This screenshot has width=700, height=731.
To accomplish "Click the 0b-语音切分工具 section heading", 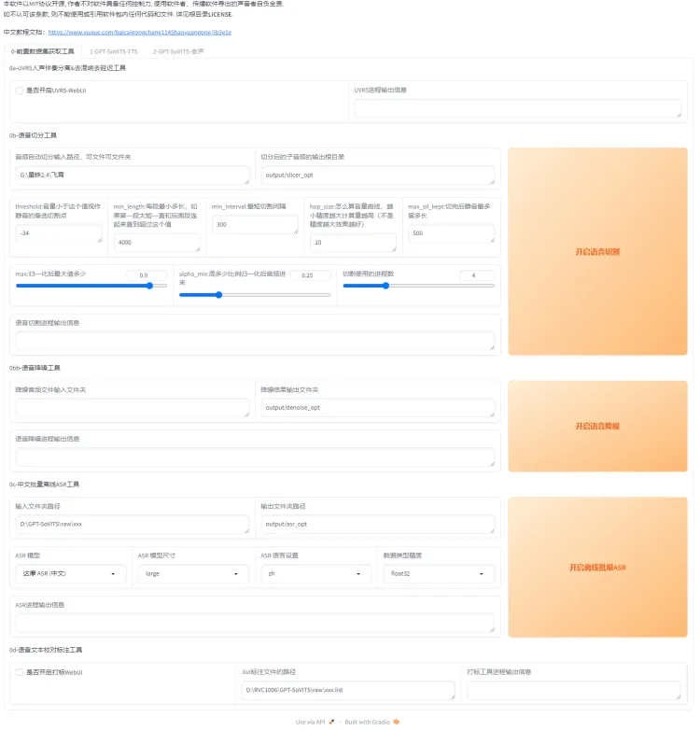I will click(33, 135).
